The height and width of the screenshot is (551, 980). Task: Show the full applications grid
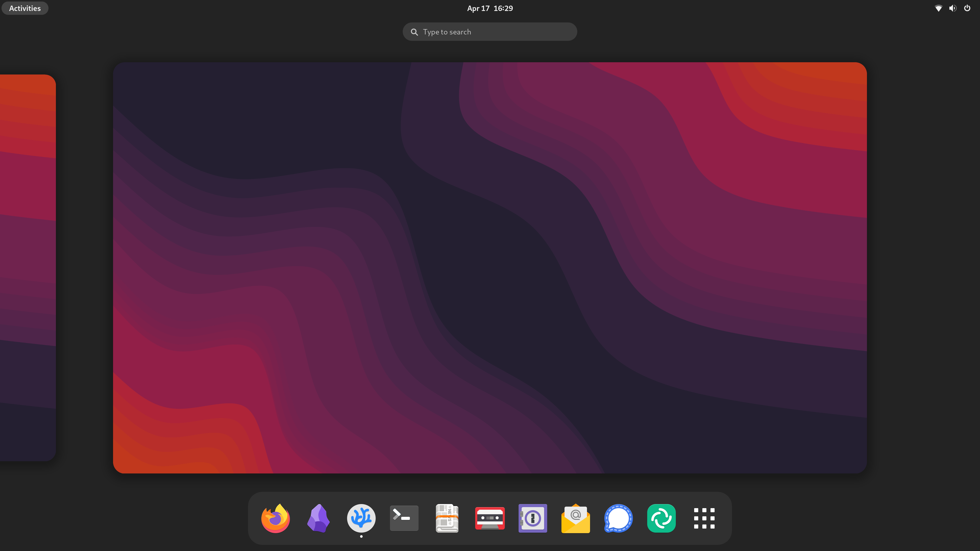coord(704,518)
